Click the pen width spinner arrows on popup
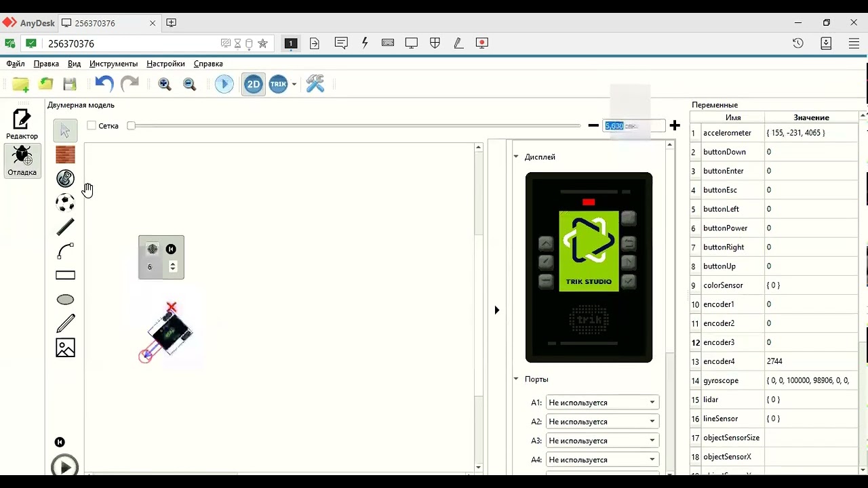This screenshot has height=488, width=868. click(x=173, y=267)
